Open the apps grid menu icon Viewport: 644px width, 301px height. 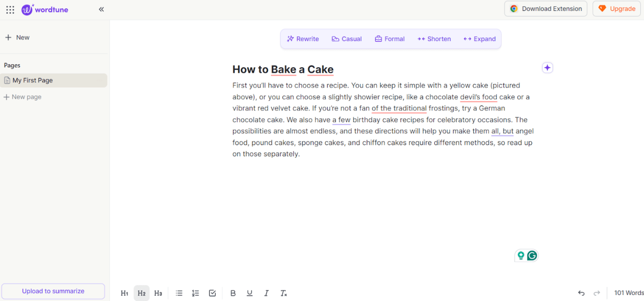[x=10, y=10]
